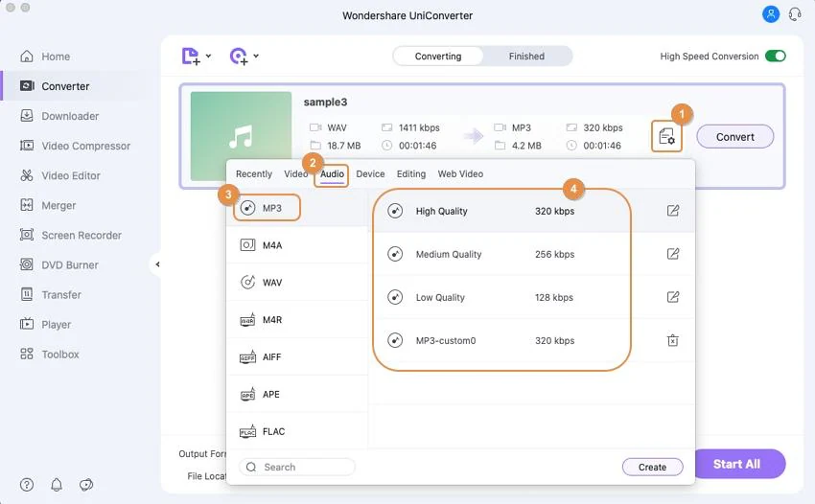Open the Downloader sidebar icon

coord(27,115)
